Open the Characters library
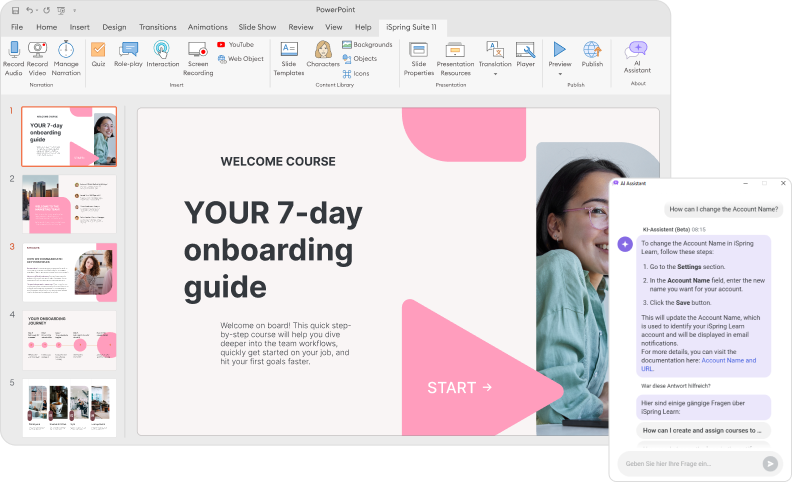The width and height of the screenshot is (792, 482). pyautogui.click(x=323, y=50)
